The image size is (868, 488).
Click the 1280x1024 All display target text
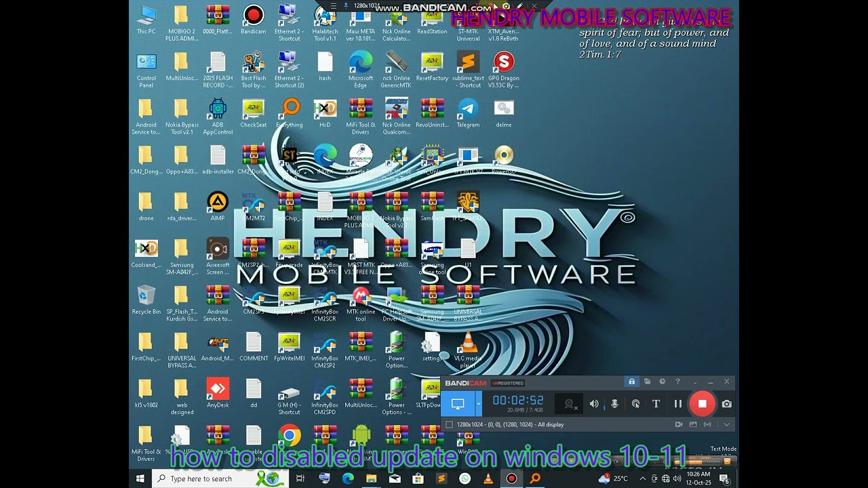[511, 424]
